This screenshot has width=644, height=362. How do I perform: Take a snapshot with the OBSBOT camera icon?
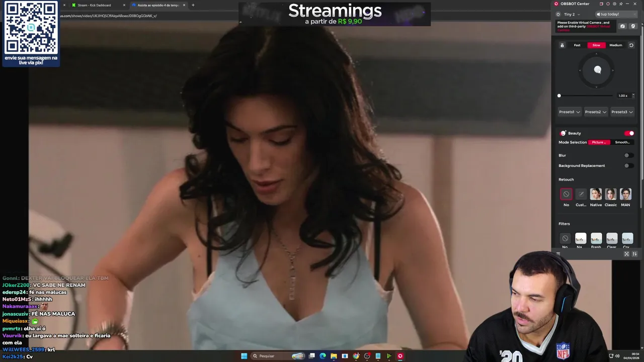click(622, 26)
